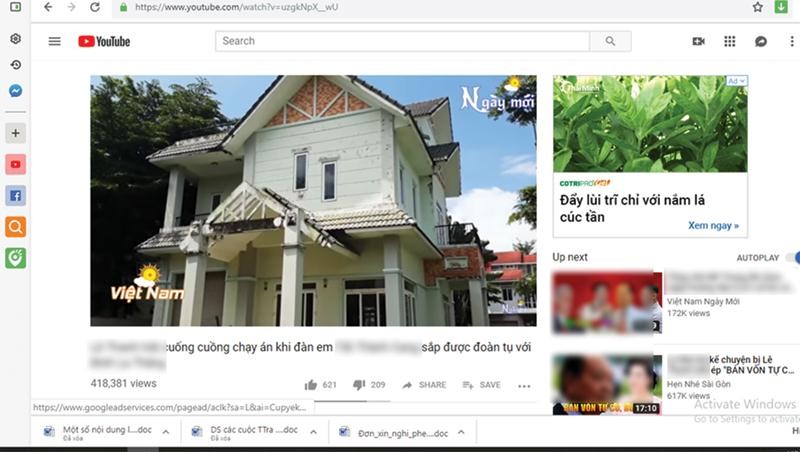The image size is (800, 452).
Task: Dislike the video with thumbs down
Action: (359, 385)
